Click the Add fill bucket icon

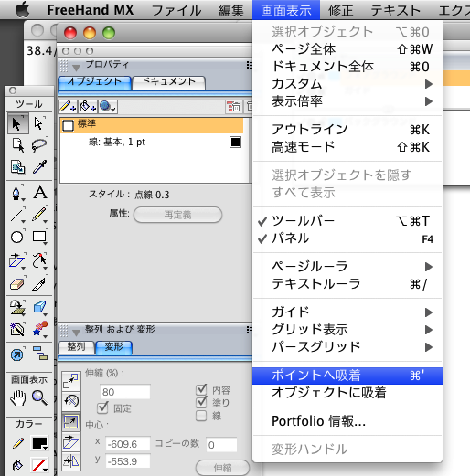(x=88, y=107)
